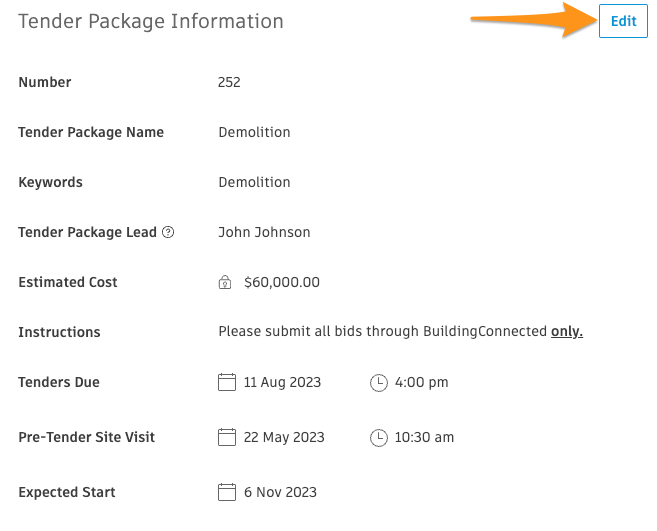Click the Expected Start calendar icon

[x=227, y=492]
